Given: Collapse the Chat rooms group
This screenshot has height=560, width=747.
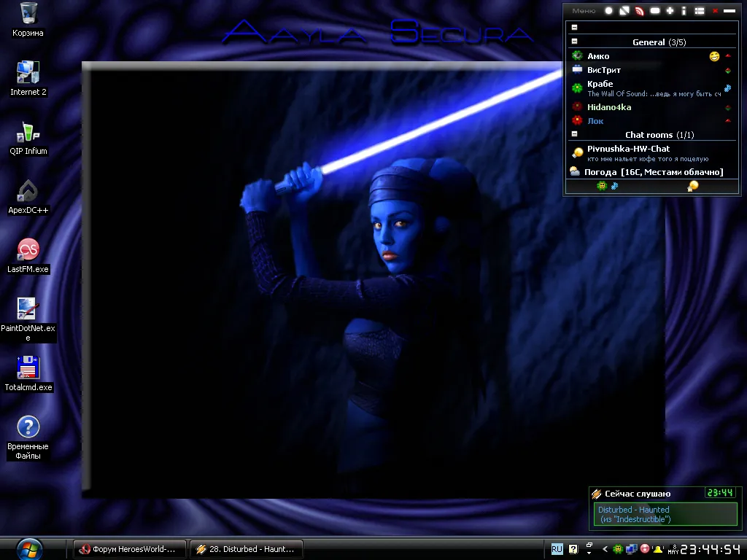Looking at the screenshot, I should (x=574, y=134).
